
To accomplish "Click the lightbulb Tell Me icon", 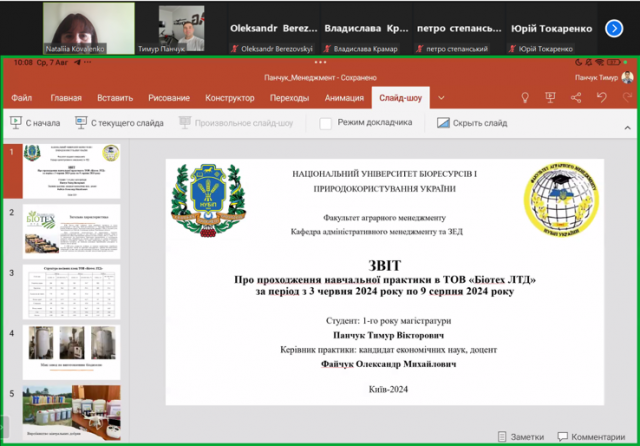I will (525, 98).
